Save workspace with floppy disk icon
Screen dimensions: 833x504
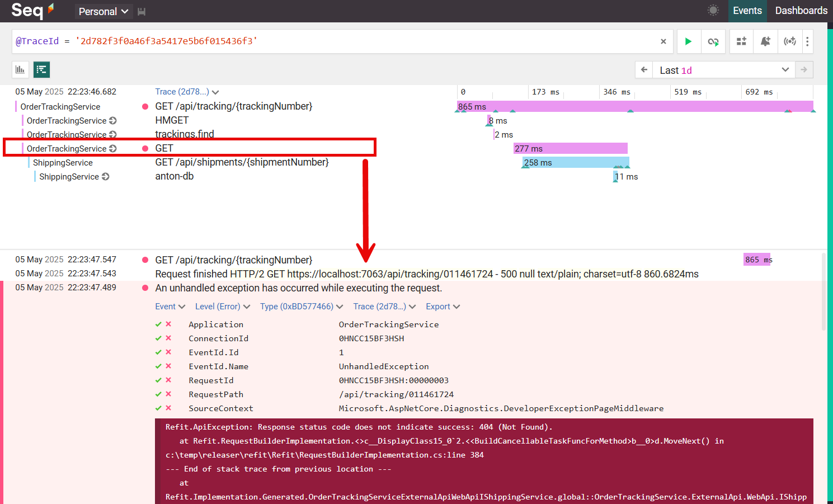142,12
